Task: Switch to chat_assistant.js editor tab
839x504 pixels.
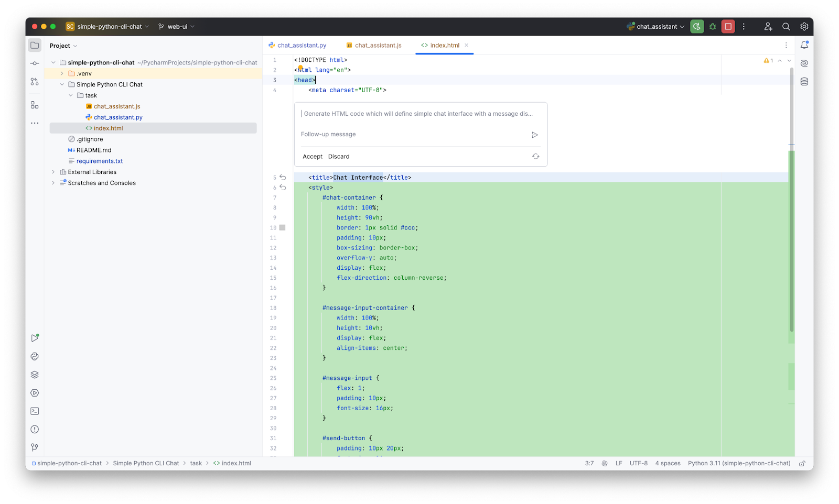Action: click(374, 46)
